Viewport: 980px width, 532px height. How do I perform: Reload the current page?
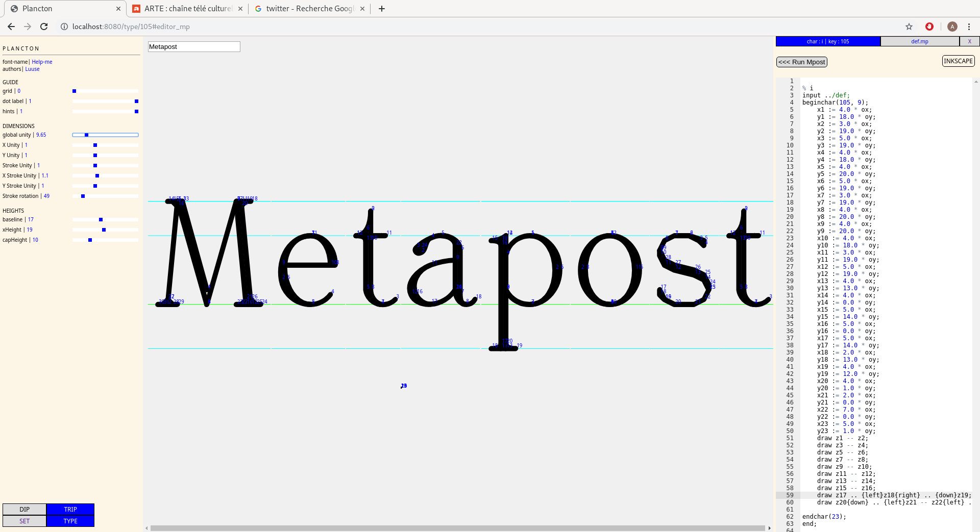pyautogui.click(x=44, y=27)
